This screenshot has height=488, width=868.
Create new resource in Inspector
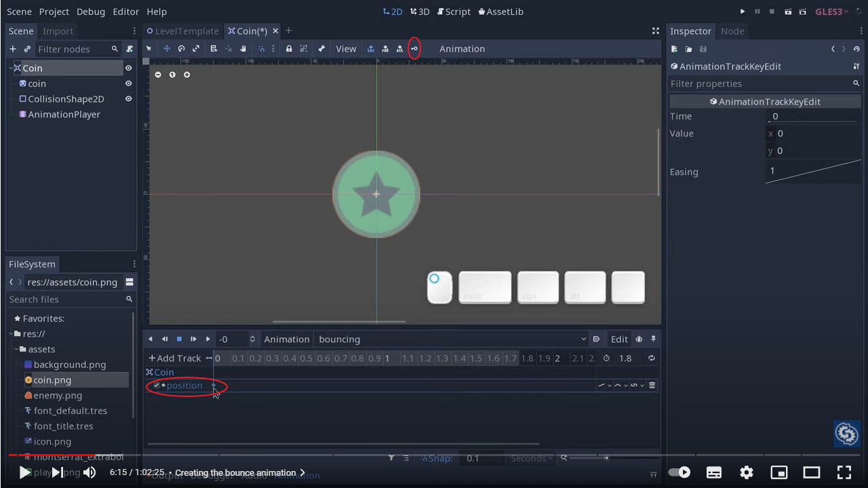click(674, 49)
